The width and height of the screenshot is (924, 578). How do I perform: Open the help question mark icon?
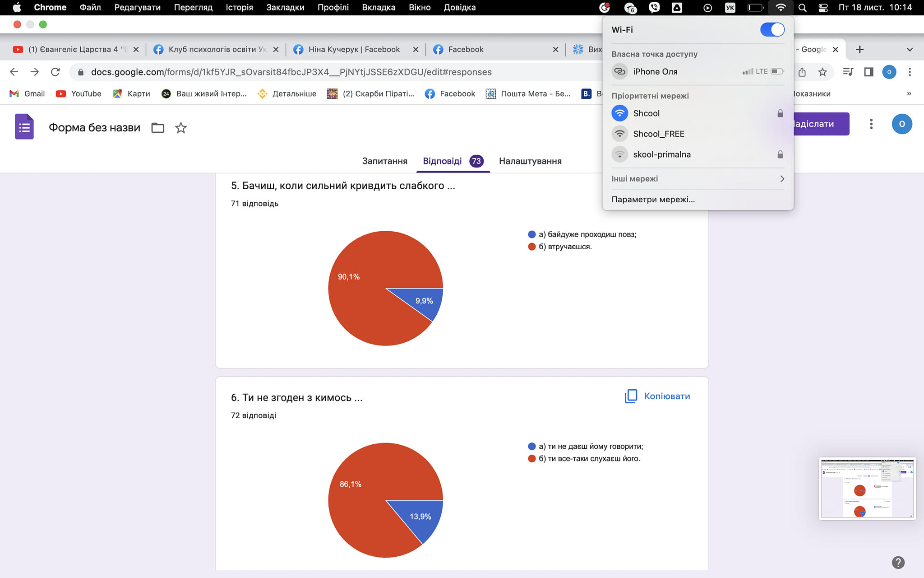pos(898,562)
